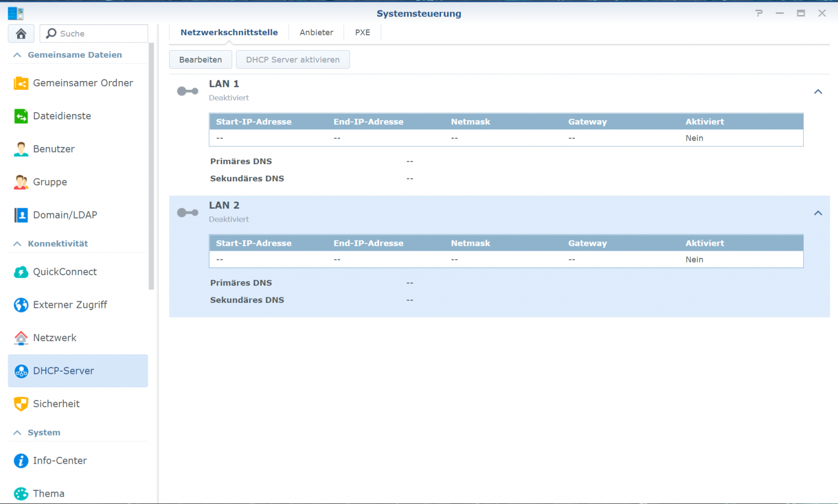
Task: Go to home via house icon
Action: tap(21, 34)
